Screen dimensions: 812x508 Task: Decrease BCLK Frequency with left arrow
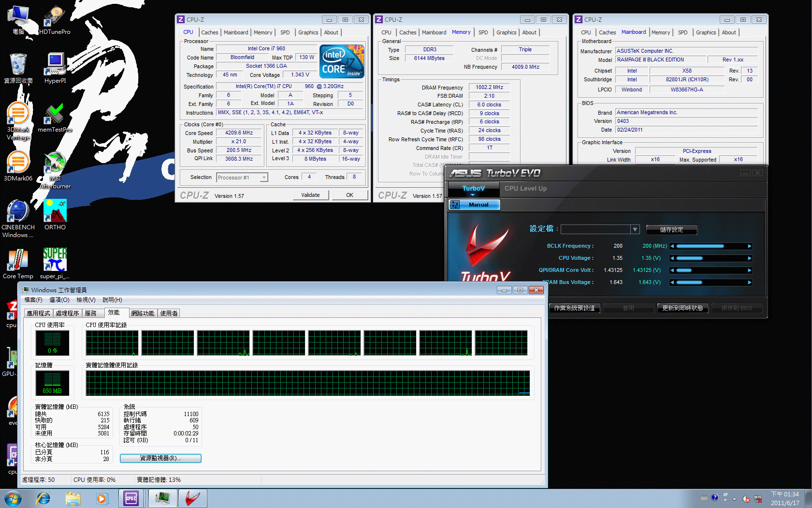672,246
